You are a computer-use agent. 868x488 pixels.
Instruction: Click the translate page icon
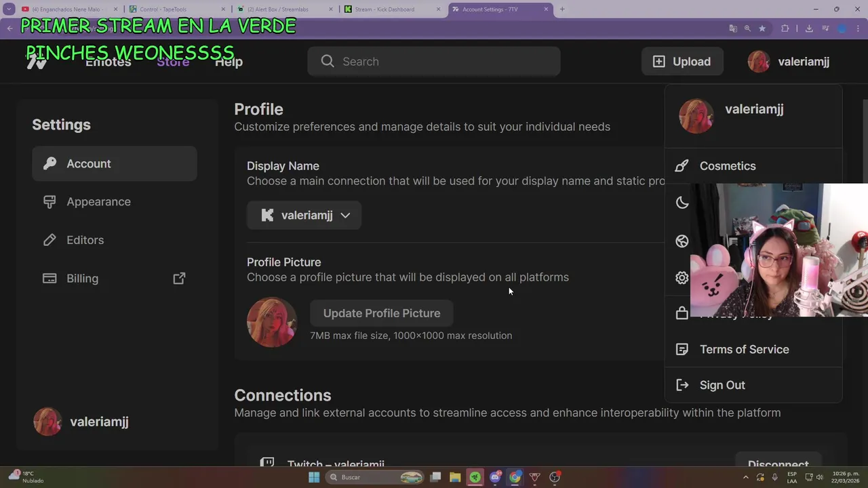(732, 28)
